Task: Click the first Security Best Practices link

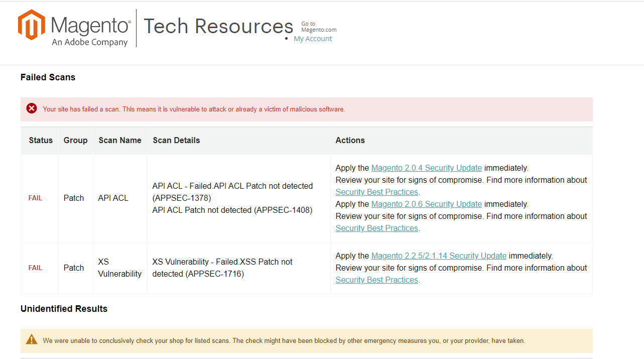Action: 376,192
